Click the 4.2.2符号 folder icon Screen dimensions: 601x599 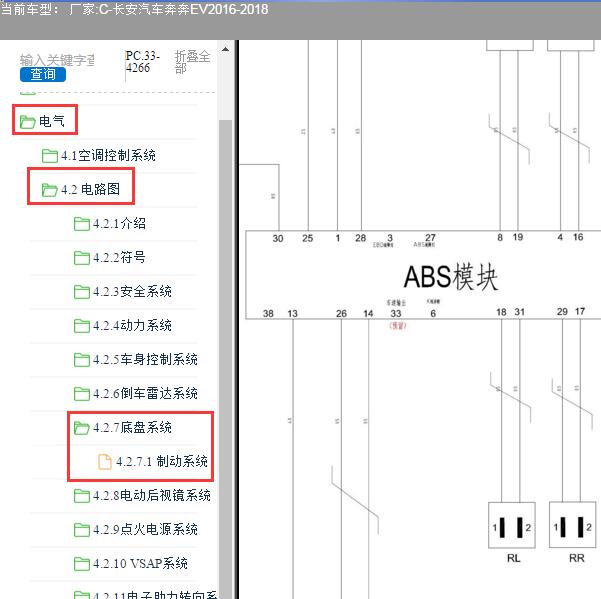pos(82,258)
